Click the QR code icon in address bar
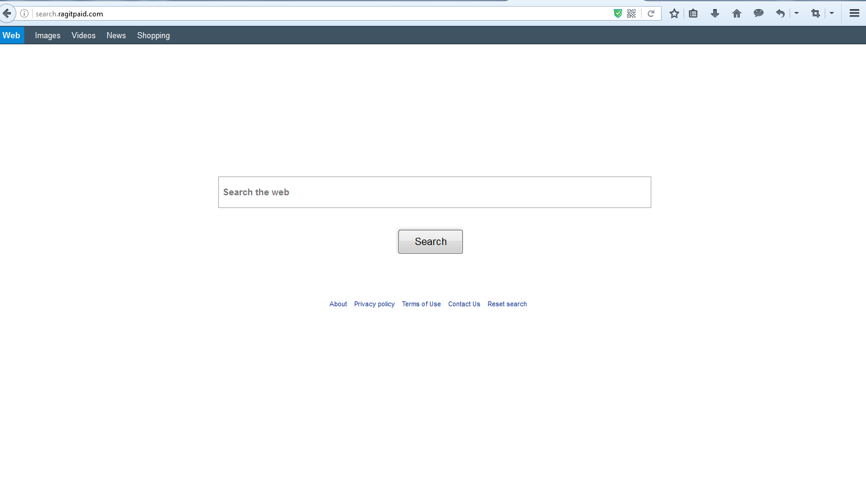866x504 pixels. coord(631,13)
